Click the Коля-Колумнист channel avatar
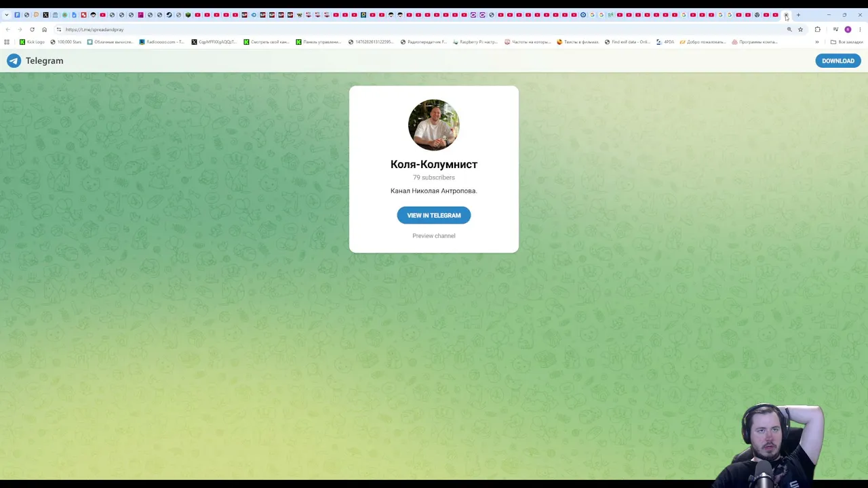The width and height of the screenshot is (868, 488). click(x=434, y=125)
